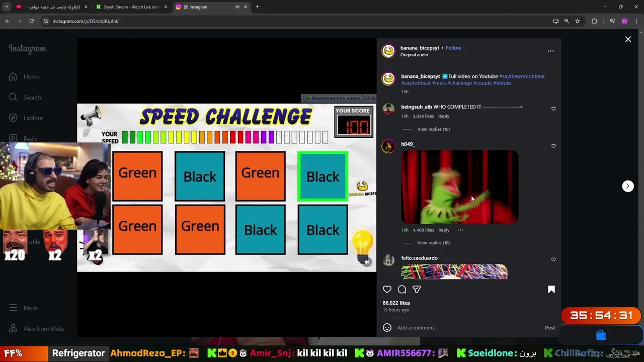Image resolution: width=644 pixels, height=362 pixels.
Task: Share the post with the paper plane icon
Action: click(417, 289)
